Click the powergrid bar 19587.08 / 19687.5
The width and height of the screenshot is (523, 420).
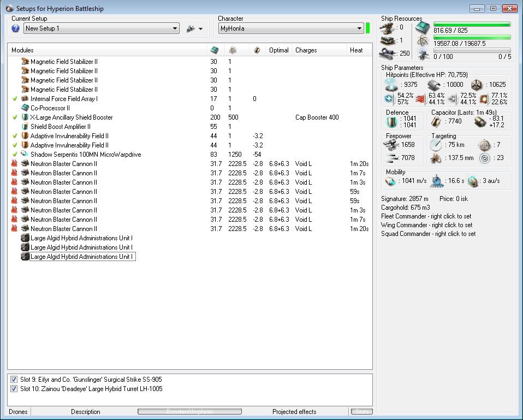[x=472, y=37]
